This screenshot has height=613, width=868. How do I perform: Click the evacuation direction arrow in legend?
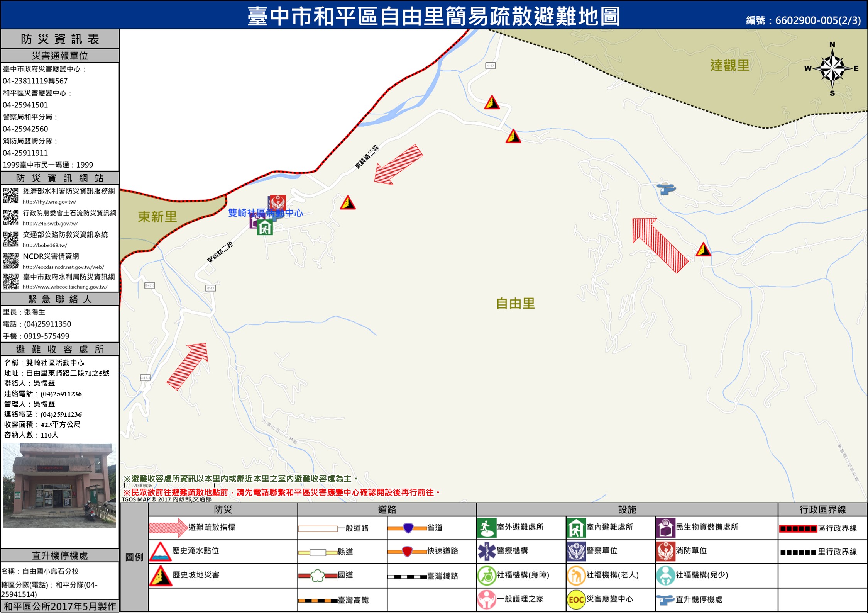[168, 528]
